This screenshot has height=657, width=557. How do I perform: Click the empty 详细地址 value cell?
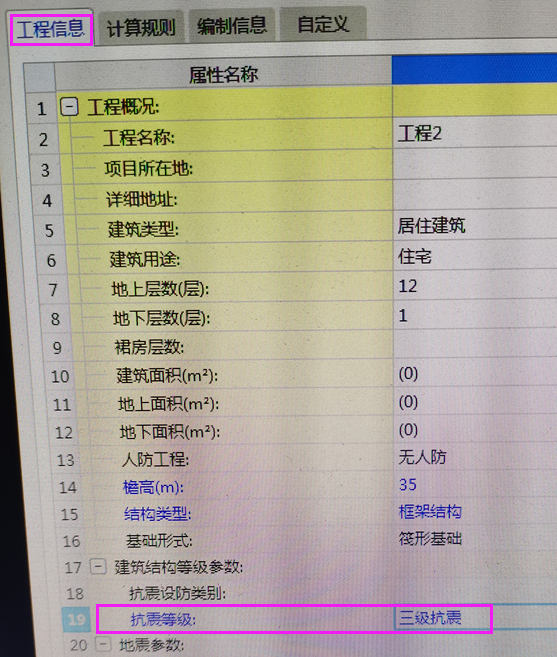474,195
